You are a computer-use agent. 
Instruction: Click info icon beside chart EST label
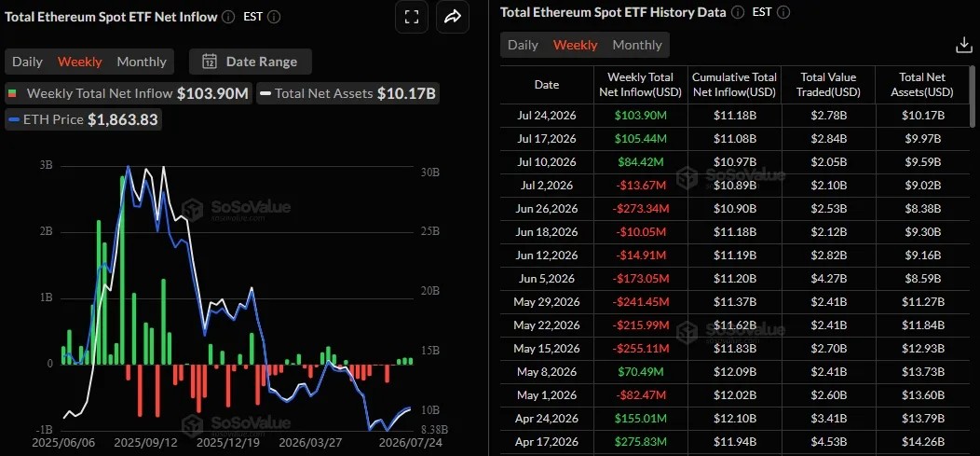click(274, 16)
